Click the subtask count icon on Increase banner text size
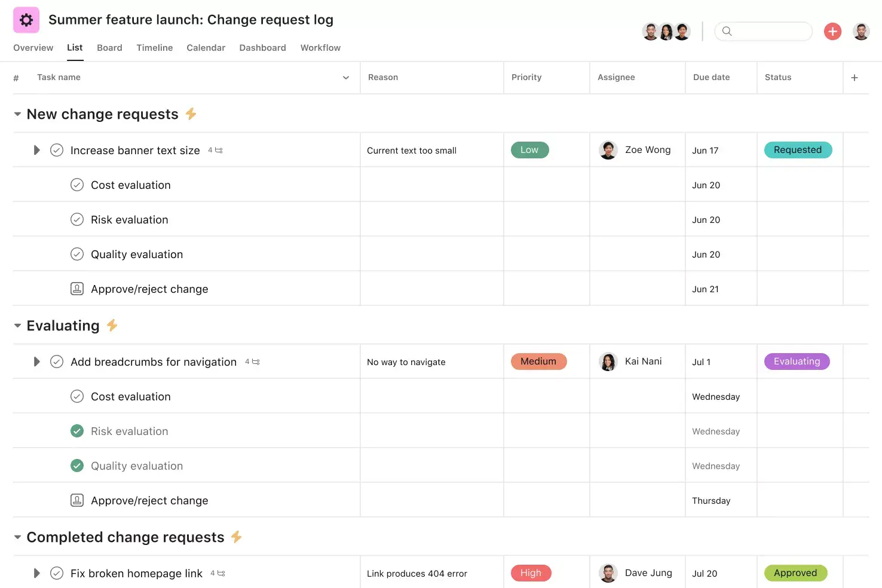Image resolution: width=882 pixels, height=588 pixels. pos(219,150)
